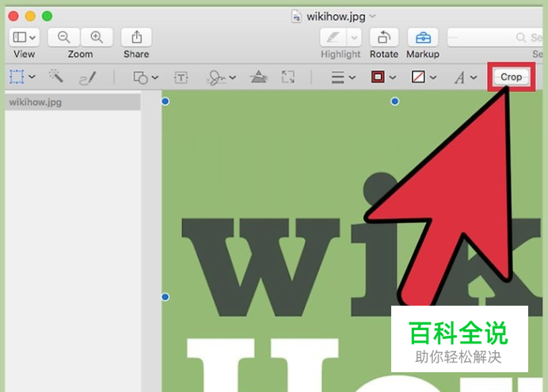Open the Adjust Size tool
548x392 pixels.
(x=288, y=77)
